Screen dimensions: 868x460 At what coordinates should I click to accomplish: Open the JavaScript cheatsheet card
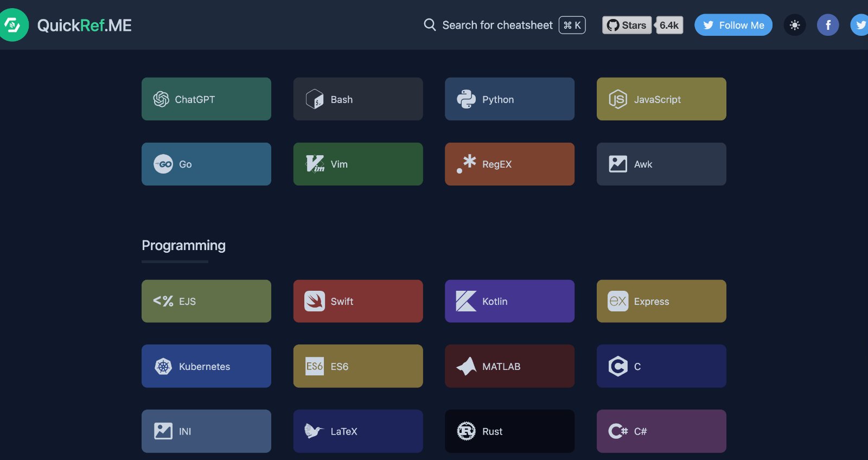tap(661, 99)
